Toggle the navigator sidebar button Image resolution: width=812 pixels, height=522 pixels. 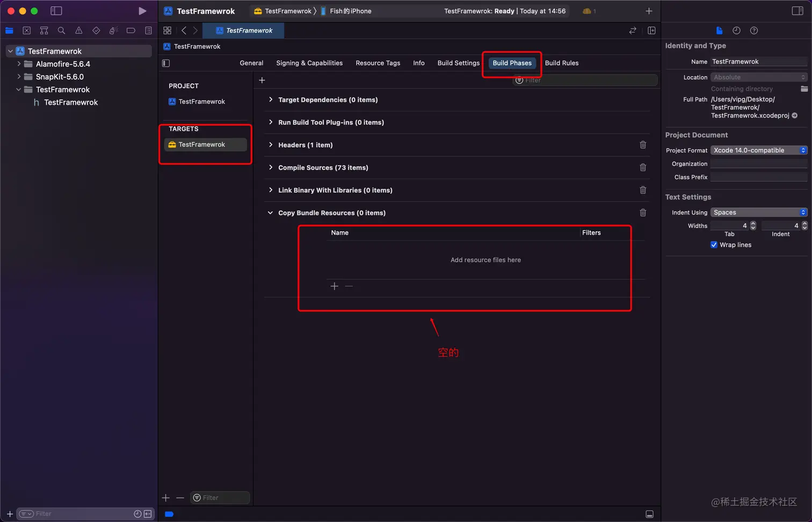point(56,11)
